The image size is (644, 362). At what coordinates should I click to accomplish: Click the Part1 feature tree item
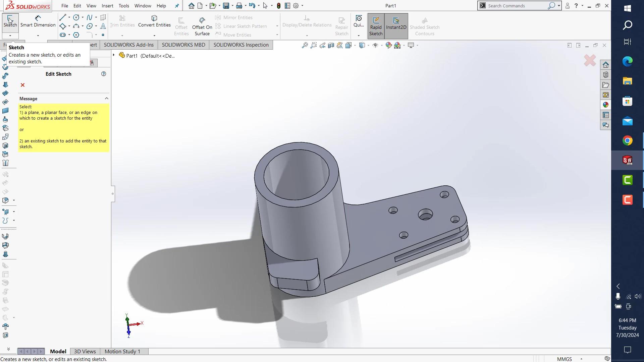point(131,56)
